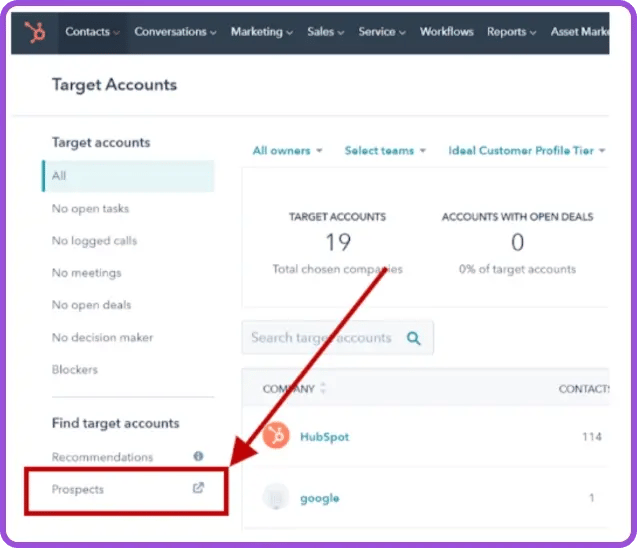Open Recommendations under Find target accounts

pyautogui.click(x=102, y=457)
